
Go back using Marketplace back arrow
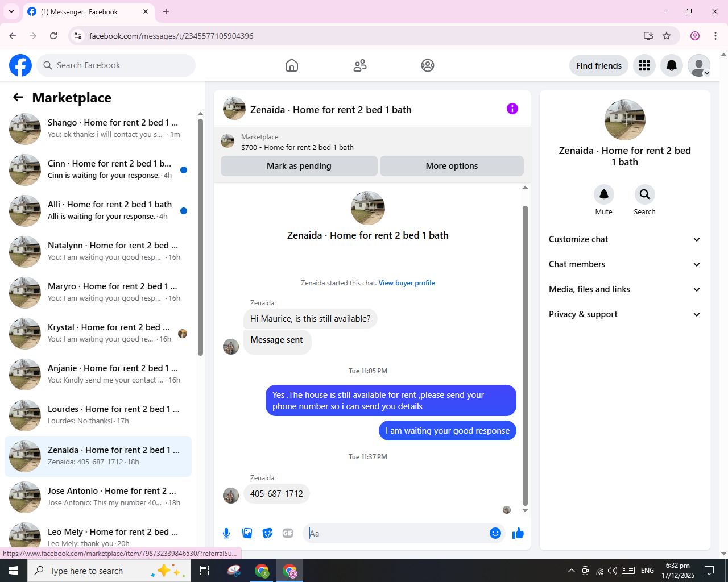point(18,97)
